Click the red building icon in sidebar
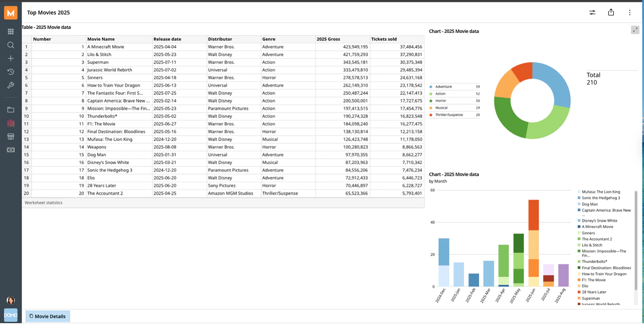 11,123
